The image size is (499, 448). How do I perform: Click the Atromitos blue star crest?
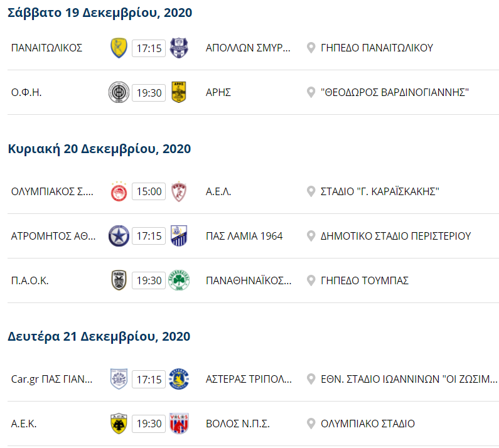(119, 236)
